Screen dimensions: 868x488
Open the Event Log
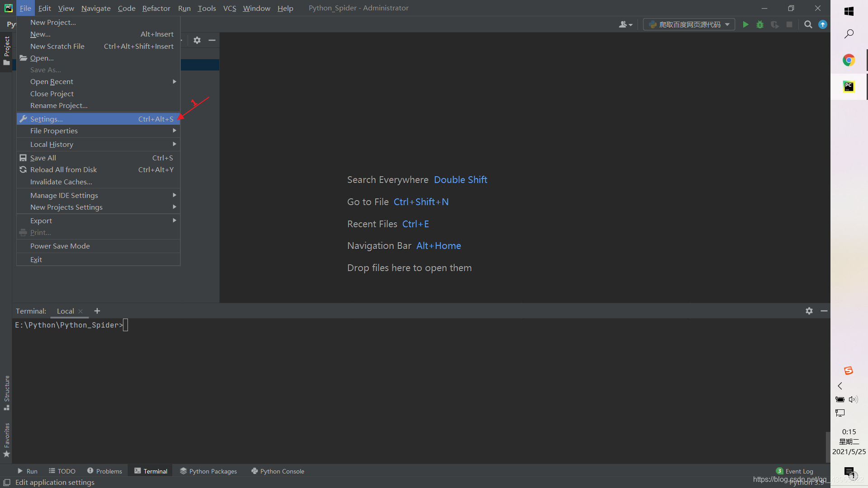pyautogui.click(x=794, y=471)
